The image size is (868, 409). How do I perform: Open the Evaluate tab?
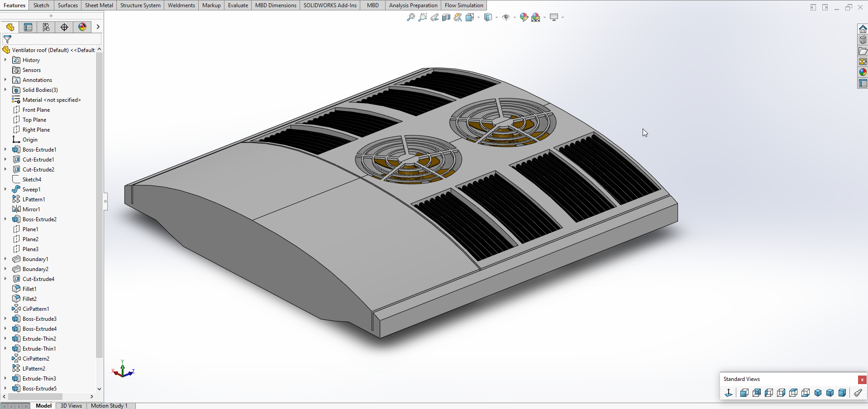point(238,5)
